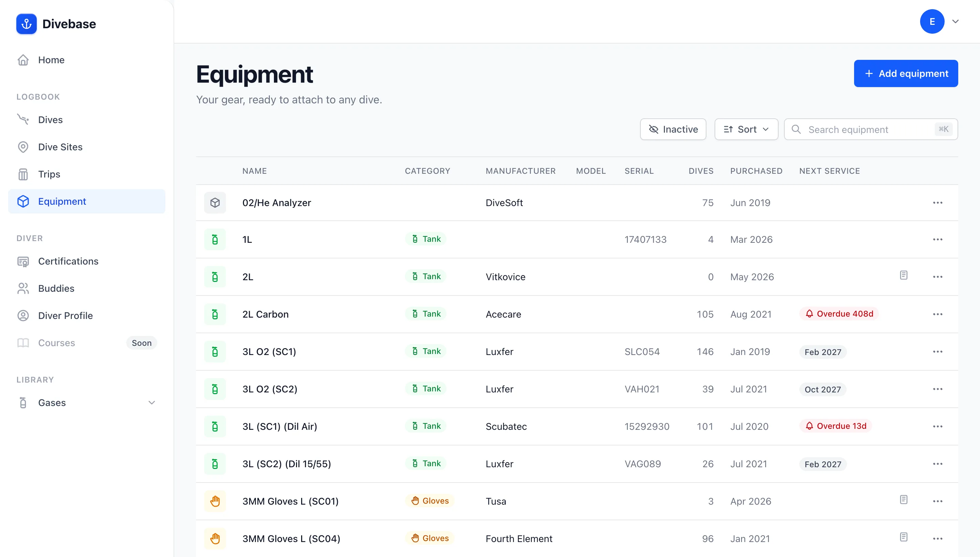Open the user account menu chevron
Screen dimensions: 980x557
pos(955,21)
